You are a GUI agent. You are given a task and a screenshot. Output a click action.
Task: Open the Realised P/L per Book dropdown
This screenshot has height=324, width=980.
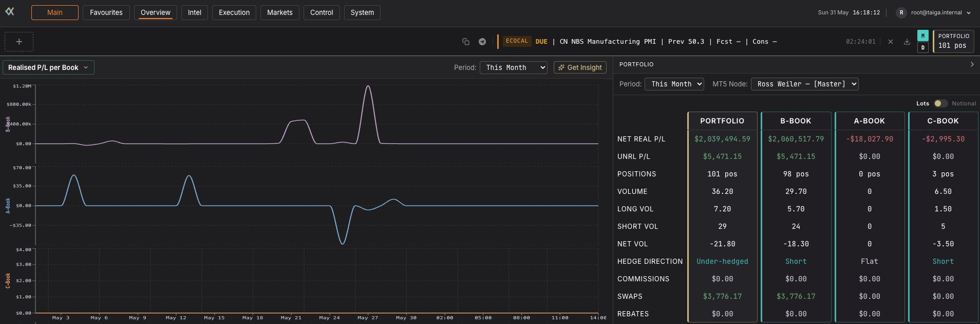[48, 67]
